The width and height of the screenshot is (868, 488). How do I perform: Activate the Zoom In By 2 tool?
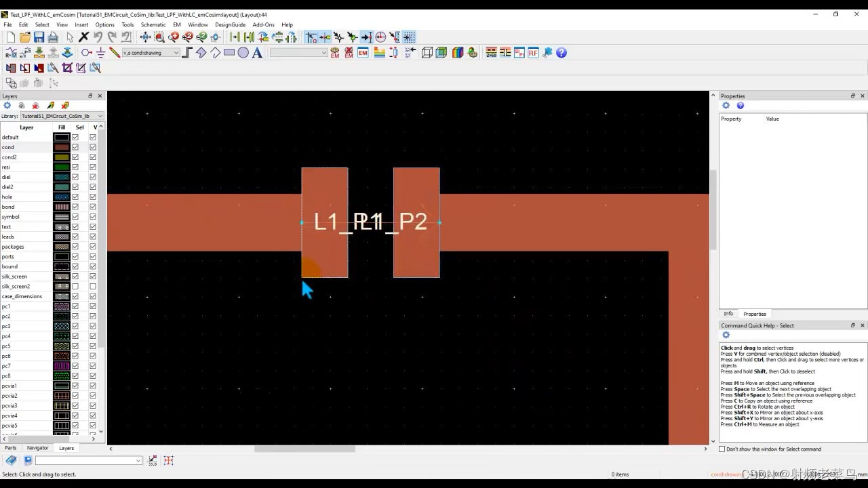point(186,38)
